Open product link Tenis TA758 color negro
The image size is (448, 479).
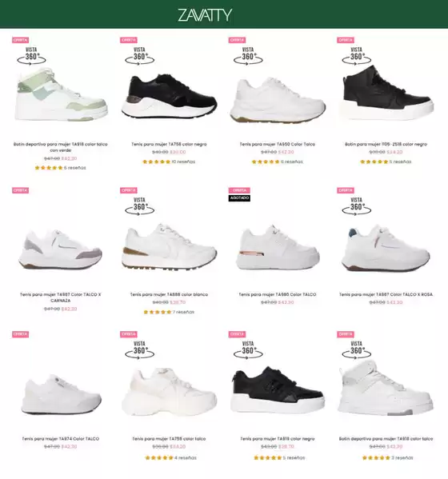169,144
